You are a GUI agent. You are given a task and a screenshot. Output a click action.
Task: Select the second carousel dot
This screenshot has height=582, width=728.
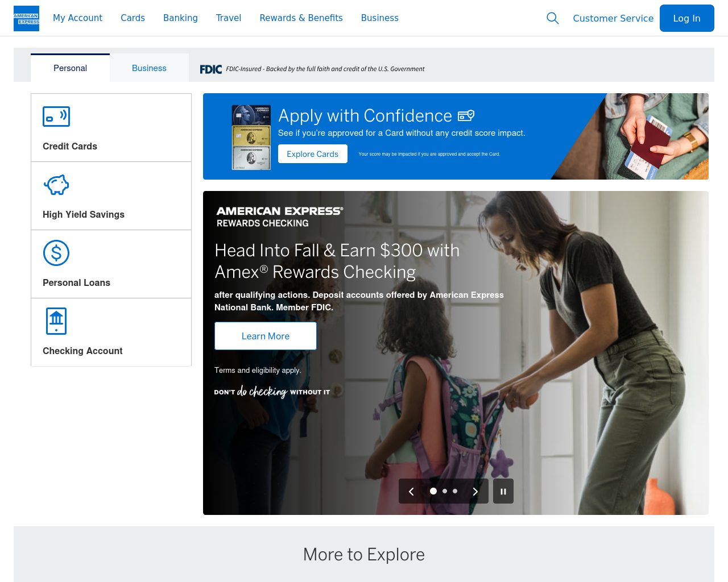pos(445,491)
